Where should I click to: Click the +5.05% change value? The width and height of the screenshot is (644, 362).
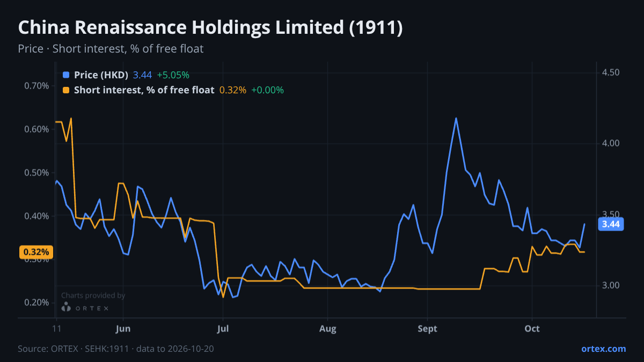point(173,75)
